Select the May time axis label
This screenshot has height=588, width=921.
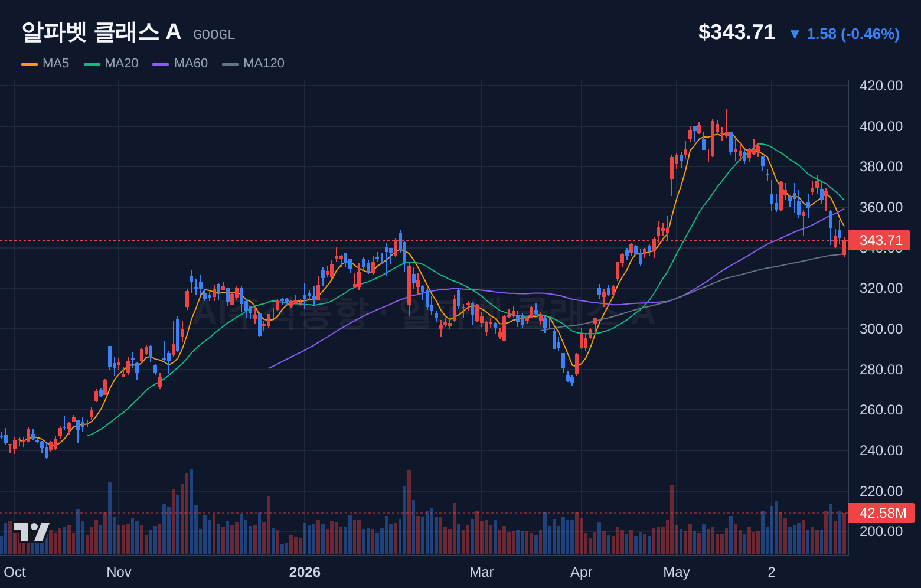(x=677, y=572)
